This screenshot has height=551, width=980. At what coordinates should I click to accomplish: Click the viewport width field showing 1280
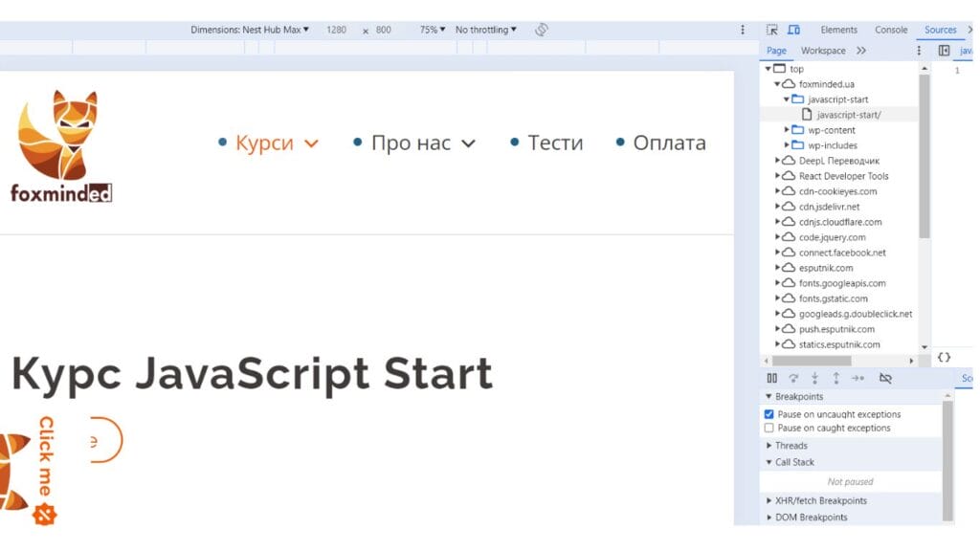tap(336, 30)
